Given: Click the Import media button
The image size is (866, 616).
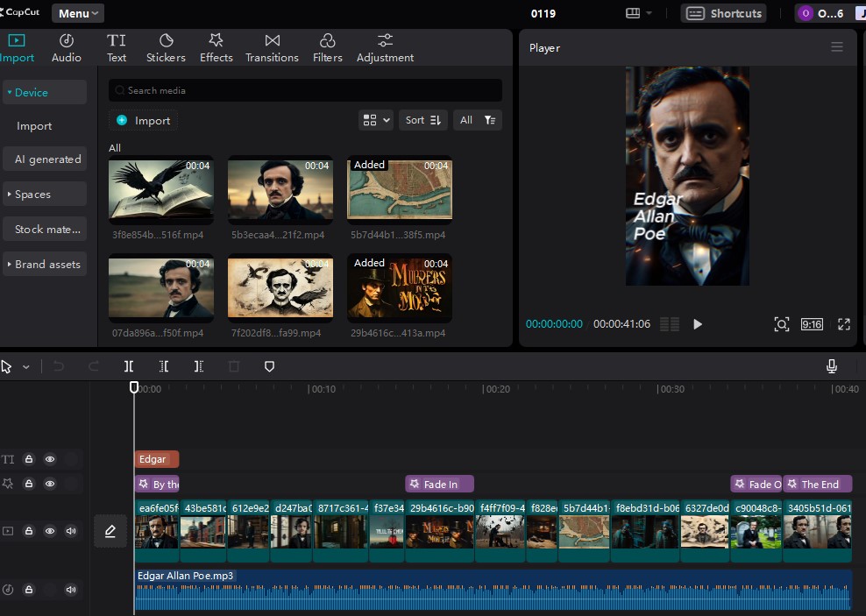Looking at the screenshot, I should coord(144,120).
